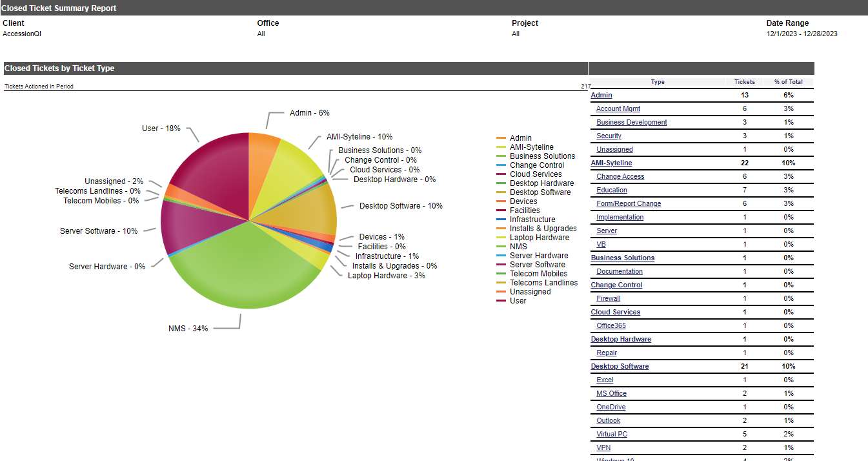The height and width of the screenshot is (461, 868).
Task: Click the Business Development link
Action: (632, 122)
